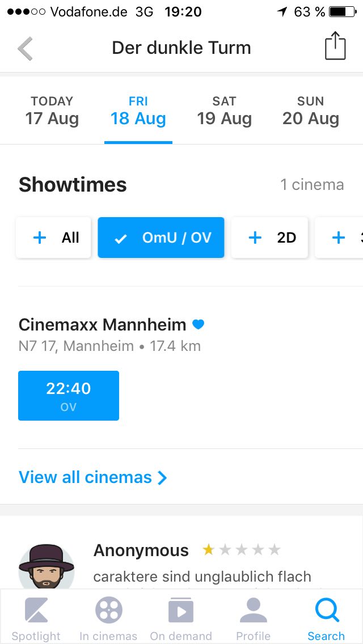Expand View all cinemas
Screen dimensions: 363x644
click(93, 477)
